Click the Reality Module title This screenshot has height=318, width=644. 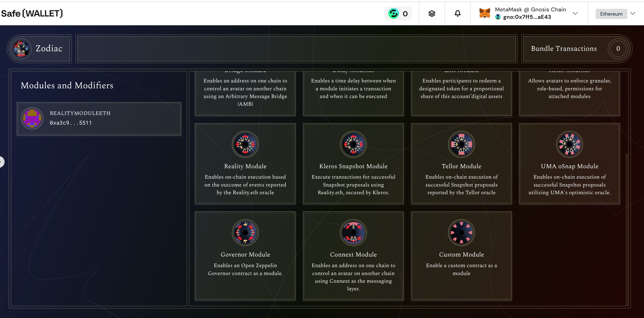pos(245,166)
